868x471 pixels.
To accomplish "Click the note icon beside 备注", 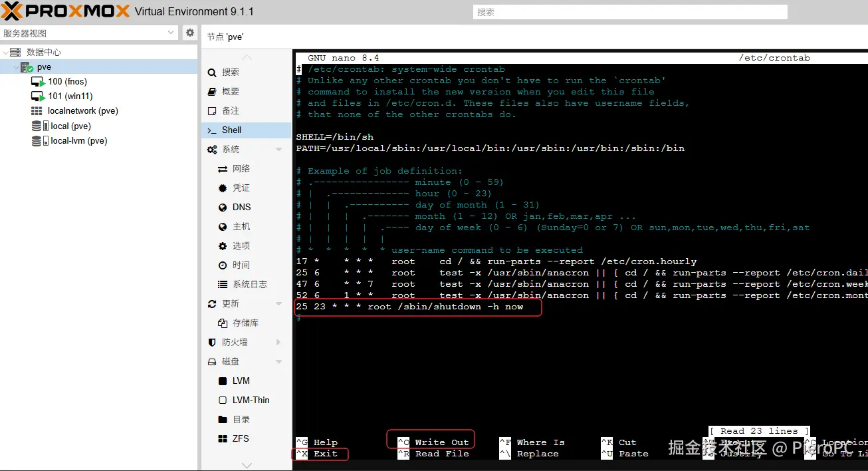I will (x=212, y=110).
